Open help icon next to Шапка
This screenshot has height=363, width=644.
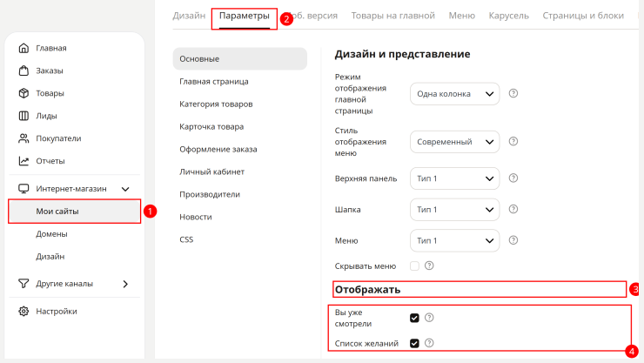pyautogui.click(x=513, y=209)
